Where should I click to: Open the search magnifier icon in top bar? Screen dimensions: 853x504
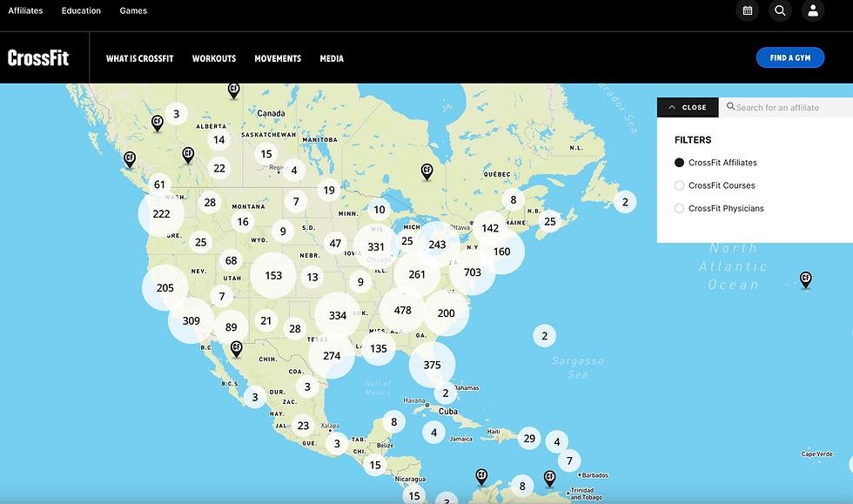click(780, 10)
